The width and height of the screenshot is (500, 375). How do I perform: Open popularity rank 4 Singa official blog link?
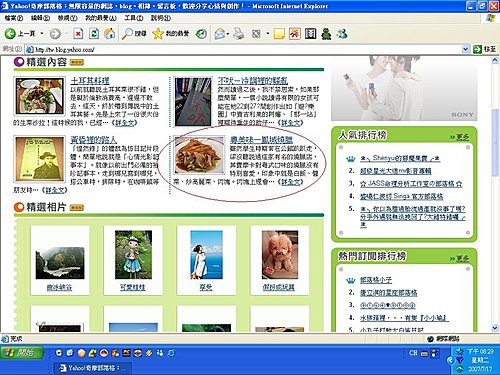pos(401,196)
